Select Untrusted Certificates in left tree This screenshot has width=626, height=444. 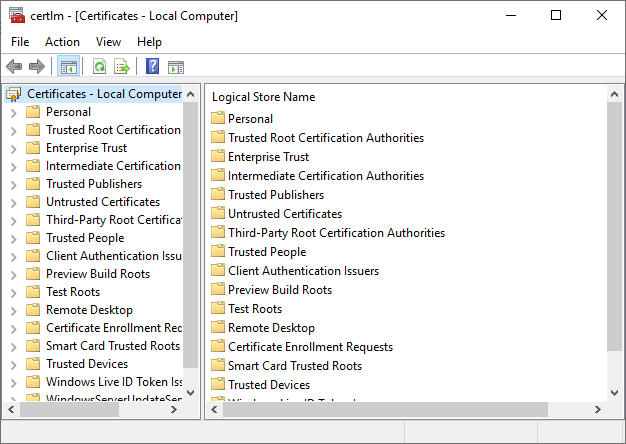(102, 202)
